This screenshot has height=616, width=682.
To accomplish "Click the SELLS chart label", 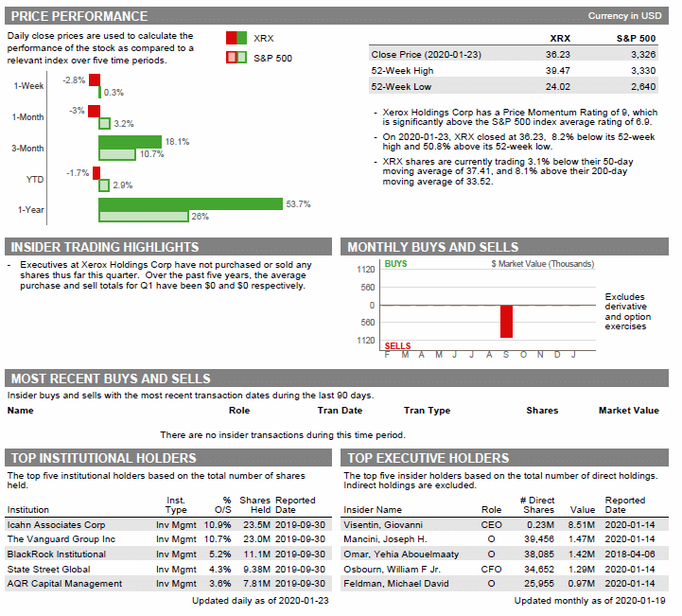I will pyautogui.click(x=397, y=345).
